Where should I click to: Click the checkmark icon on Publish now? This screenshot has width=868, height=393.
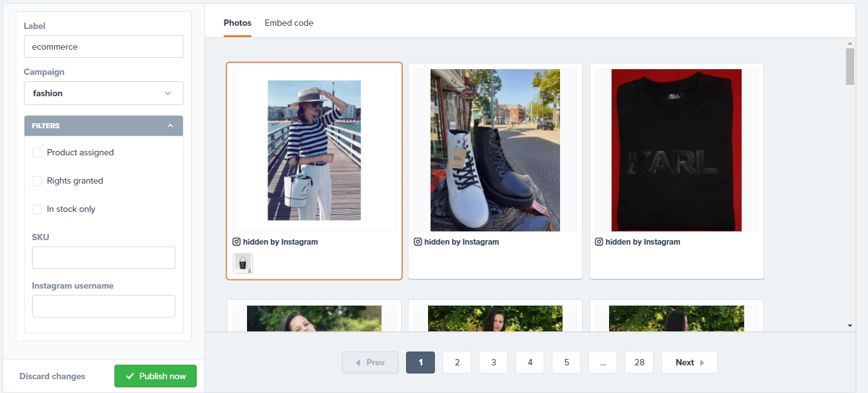click(x=130, y=376)
